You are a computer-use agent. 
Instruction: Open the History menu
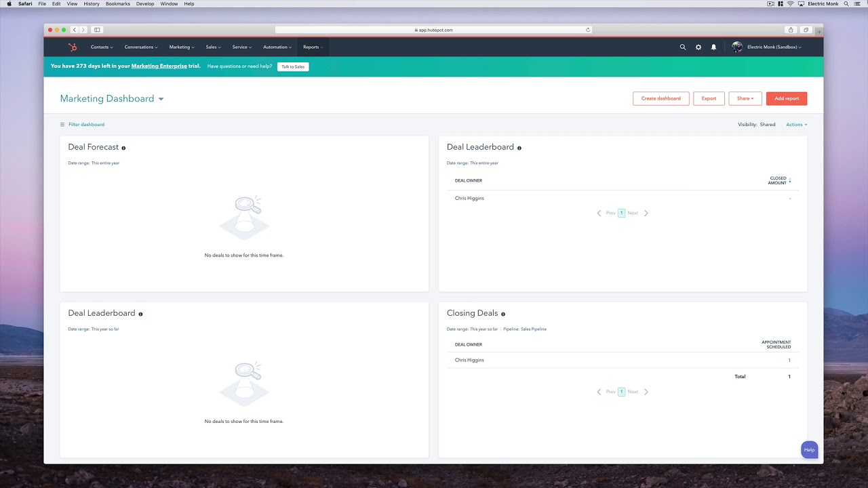click(x=92, y=3)
